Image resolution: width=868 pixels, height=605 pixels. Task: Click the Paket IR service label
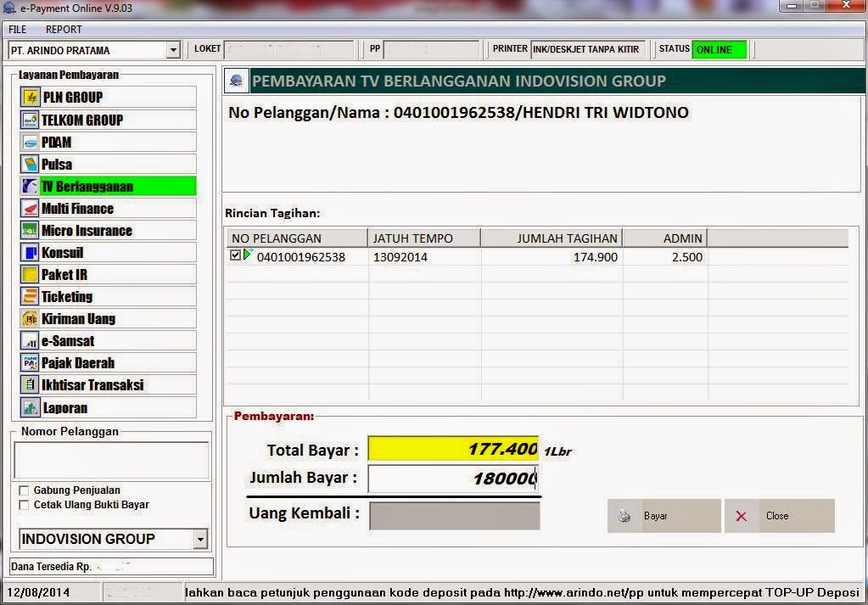point(64,275)
